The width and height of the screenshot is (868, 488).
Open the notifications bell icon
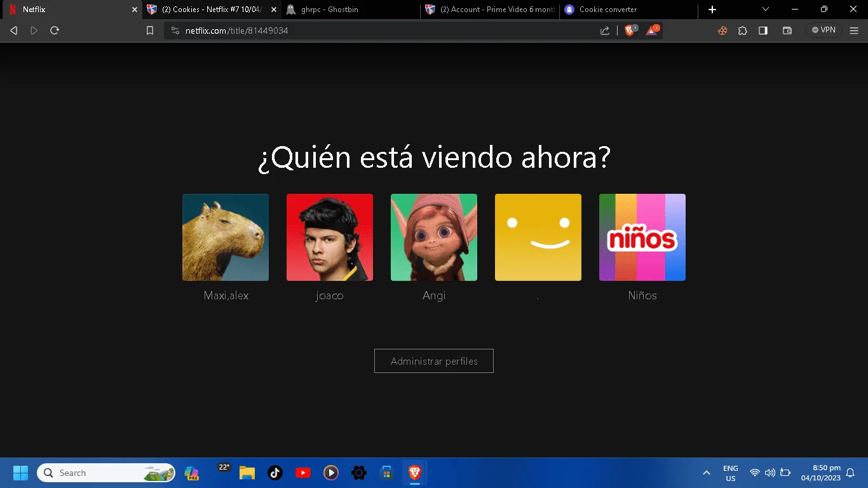coord(850,473)
